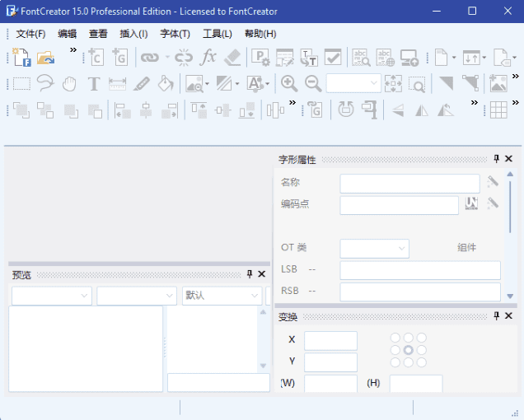
Task: Open the 帮助(H) menu
Action: coord(260,34)
